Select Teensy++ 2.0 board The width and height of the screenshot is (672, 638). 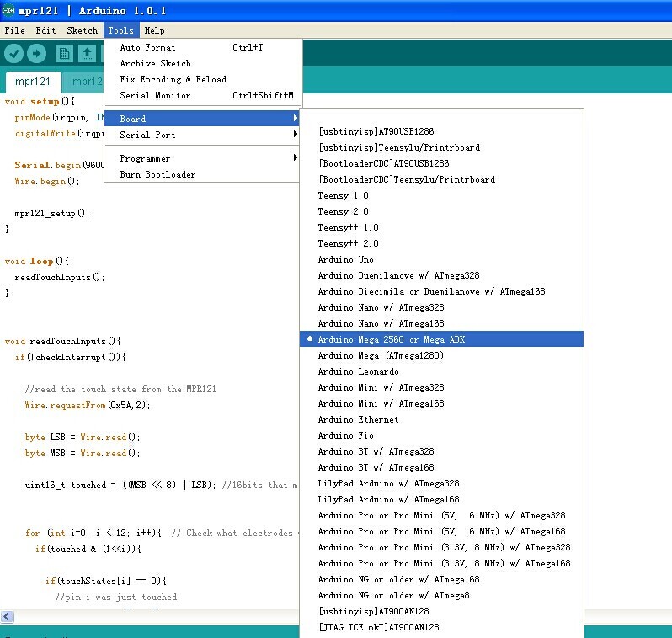point(441,243)
